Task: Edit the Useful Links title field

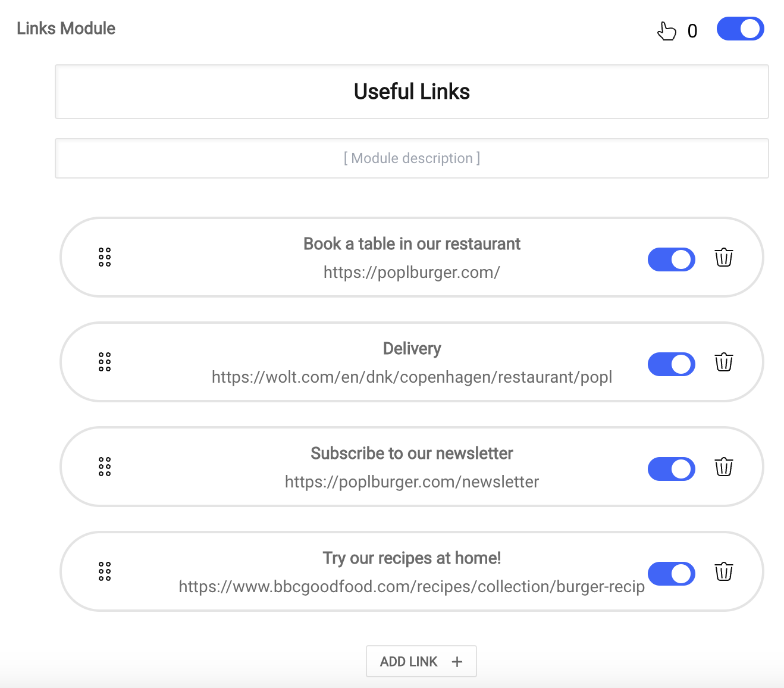Action: click(x=412, y=92)
